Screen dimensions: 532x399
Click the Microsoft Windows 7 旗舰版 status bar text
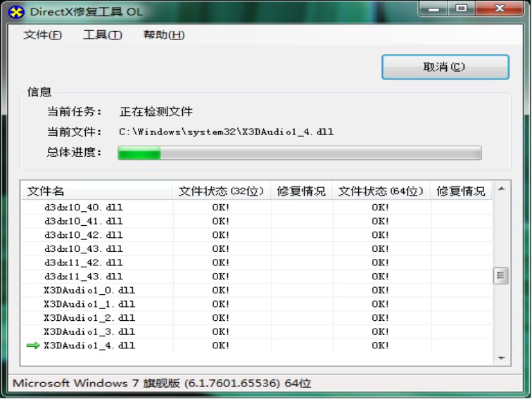pyautogui.click(x=162, y=384)
